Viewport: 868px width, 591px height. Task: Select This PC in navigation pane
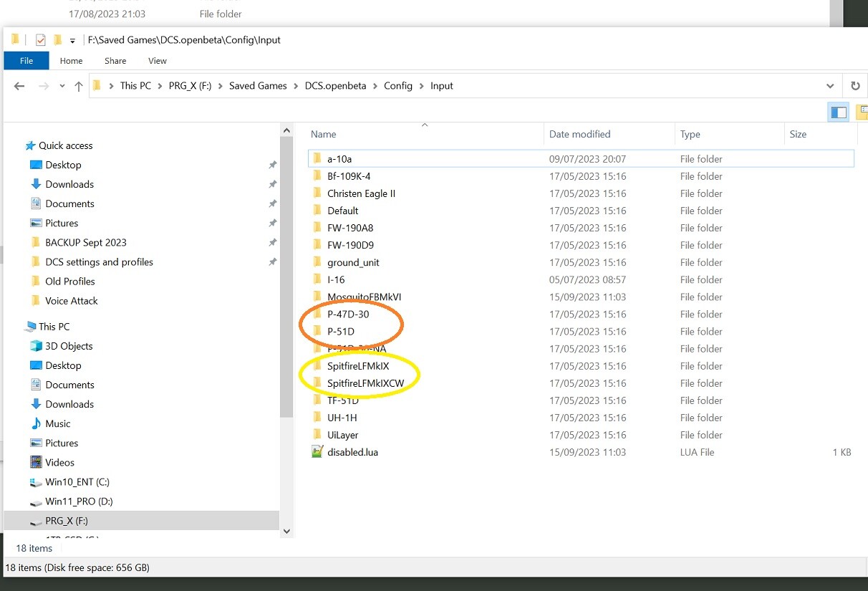[x=54, y=327]
